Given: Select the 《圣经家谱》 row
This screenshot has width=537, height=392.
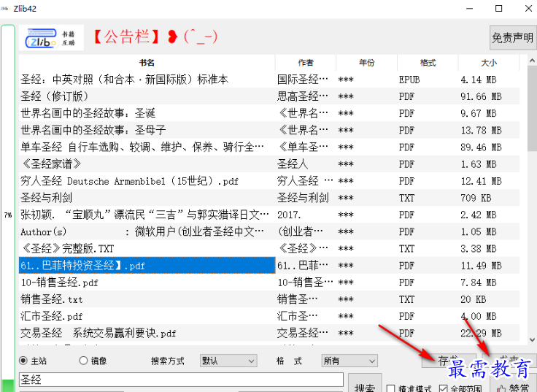Looking at the screenshot, I should [x=269, y=164].
